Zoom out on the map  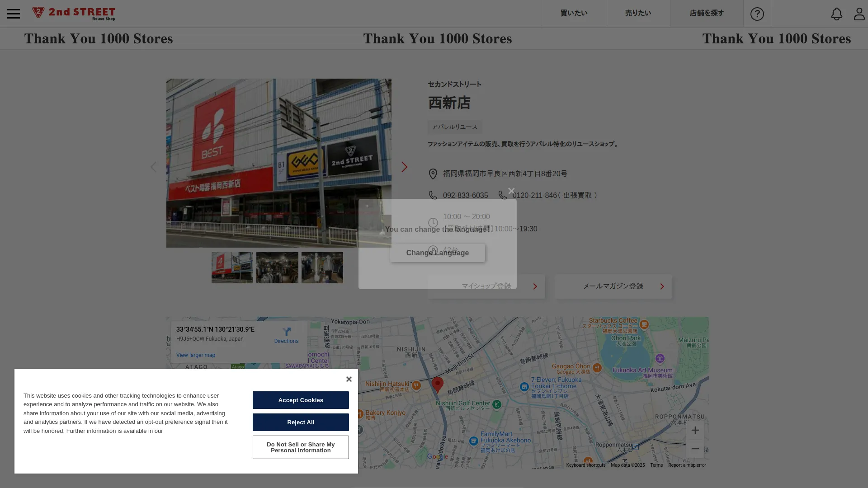[695, 449]
